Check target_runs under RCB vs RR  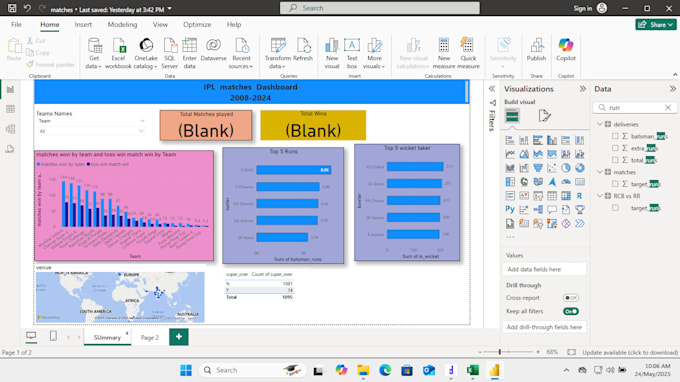click(615, 208)
